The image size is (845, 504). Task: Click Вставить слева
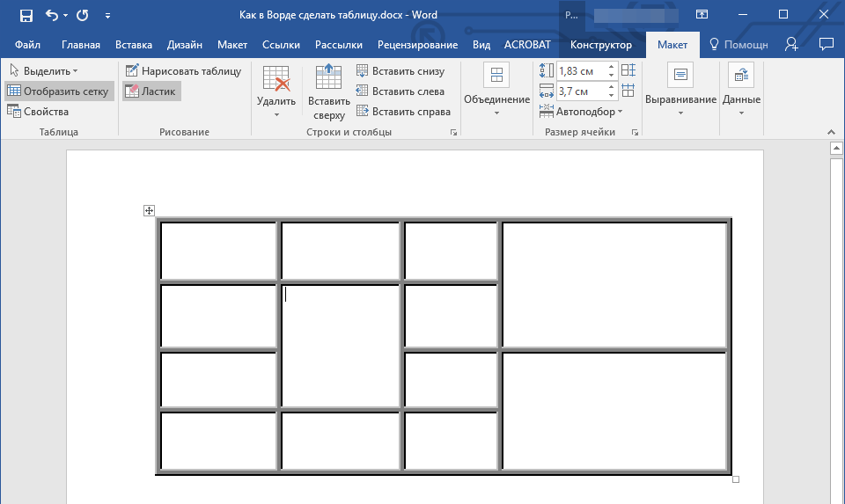pos(401,91)
